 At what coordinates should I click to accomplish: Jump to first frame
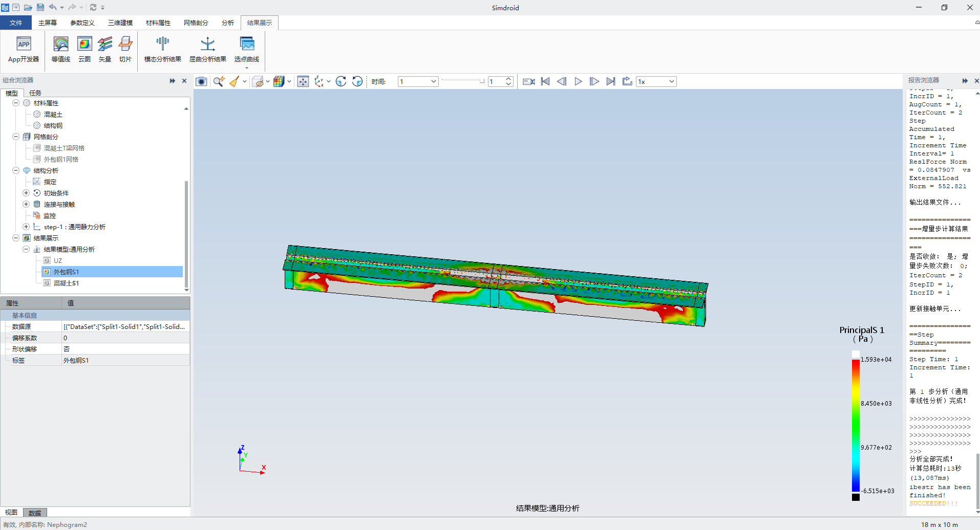[545, 81]
